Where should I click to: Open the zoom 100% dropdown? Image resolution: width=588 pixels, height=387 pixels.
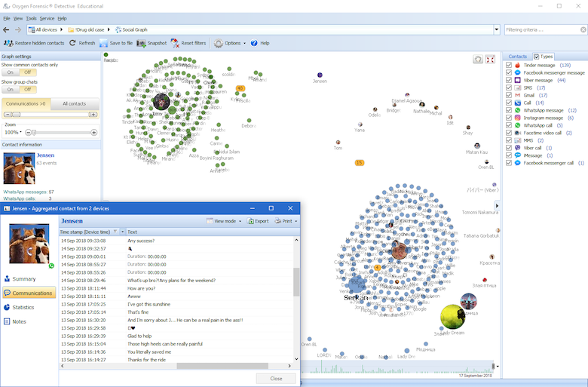coord(20,132)
